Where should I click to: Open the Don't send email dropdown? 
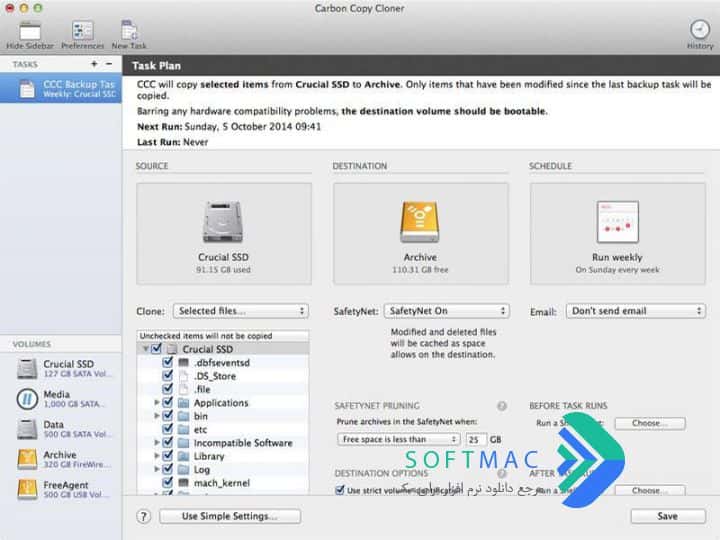point(636,311)
